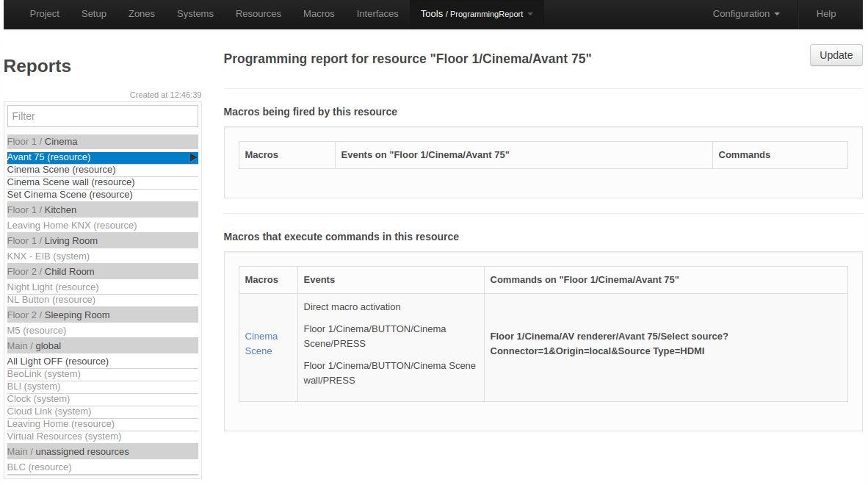Click the Floor 1 / Living Room group header
This screenshot has width=868, height=485.
pos(102,241)
